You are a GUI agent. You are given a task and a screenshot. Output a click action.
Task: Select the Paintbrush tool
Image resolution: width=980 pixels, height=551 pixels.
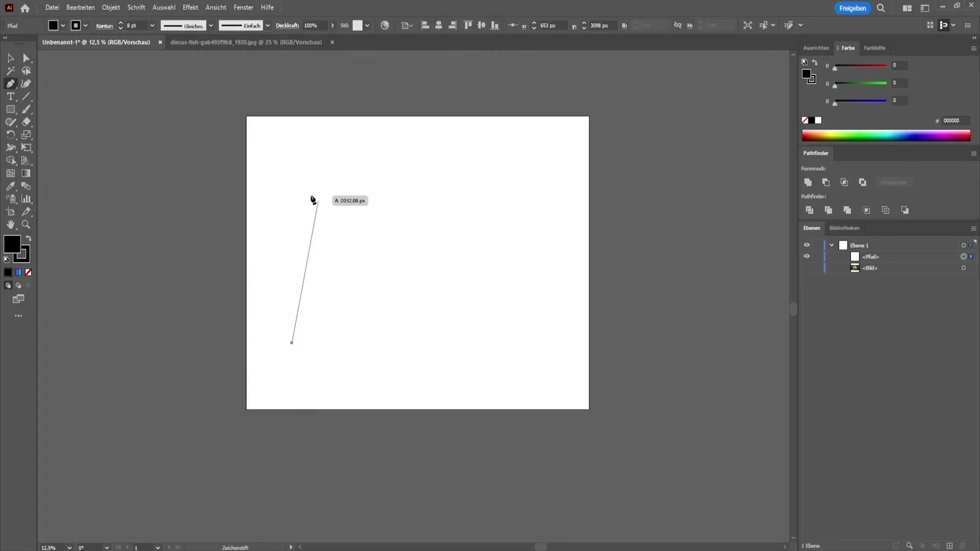27,109
